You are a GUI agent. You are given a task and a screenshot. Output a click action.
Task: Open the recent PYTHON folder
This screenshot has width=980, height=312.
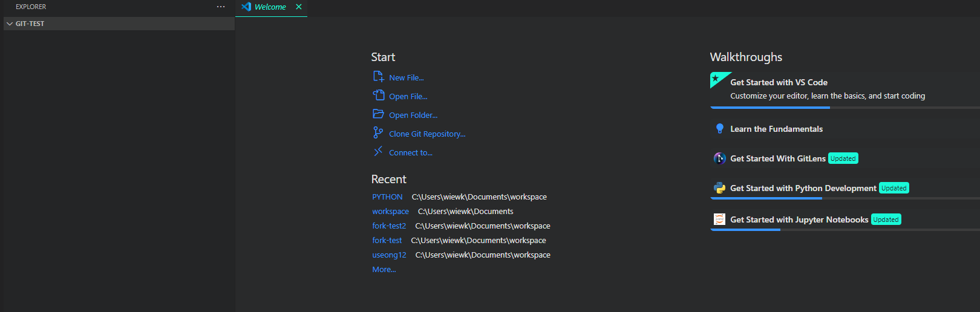pyautogui.click(x=387, y=197)
